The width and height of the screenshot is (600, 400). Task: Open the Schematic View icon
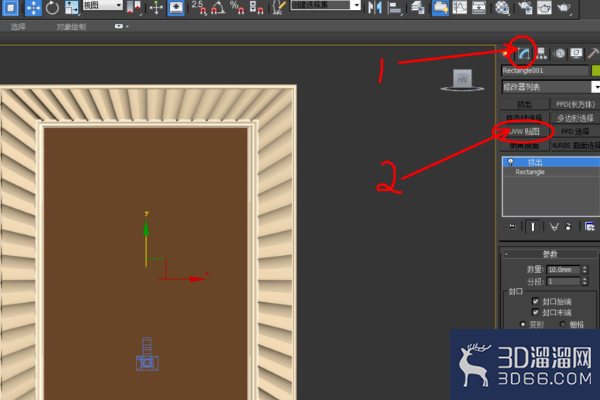pyautogui.click(x=479, y=7)
